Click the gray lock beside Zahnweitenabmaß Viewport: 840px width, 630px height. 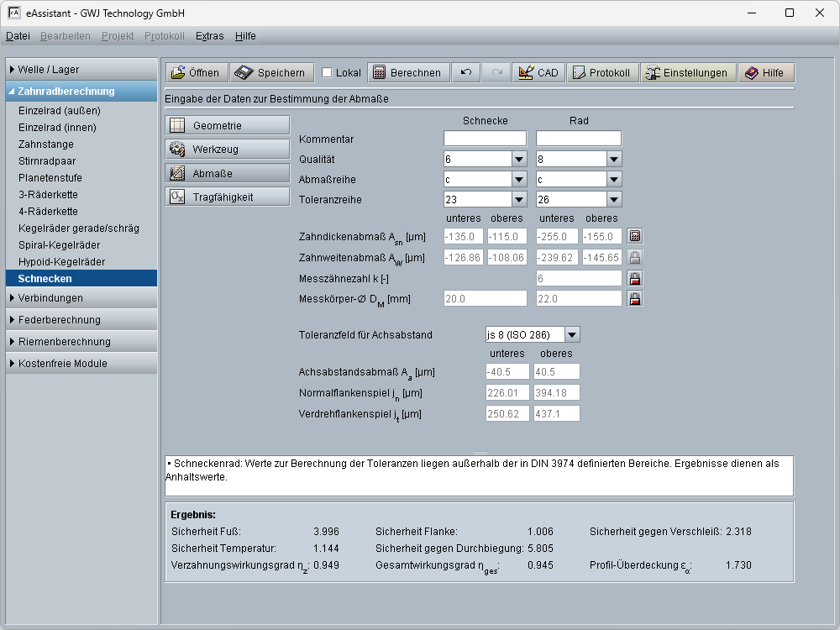(x=636, y=258)
